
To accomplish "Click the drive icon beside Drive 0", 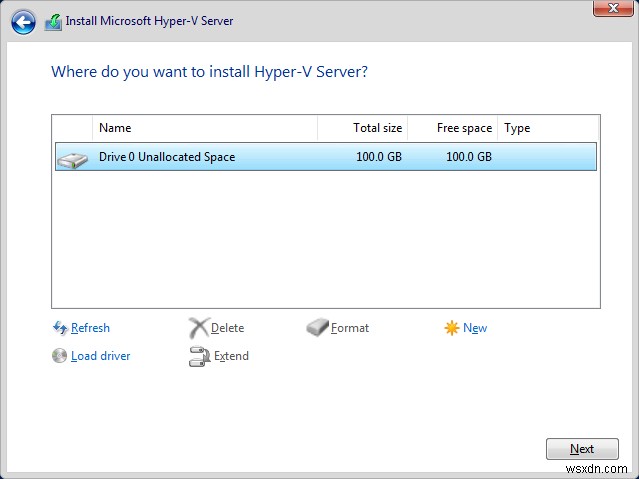I will coord(72,158).
